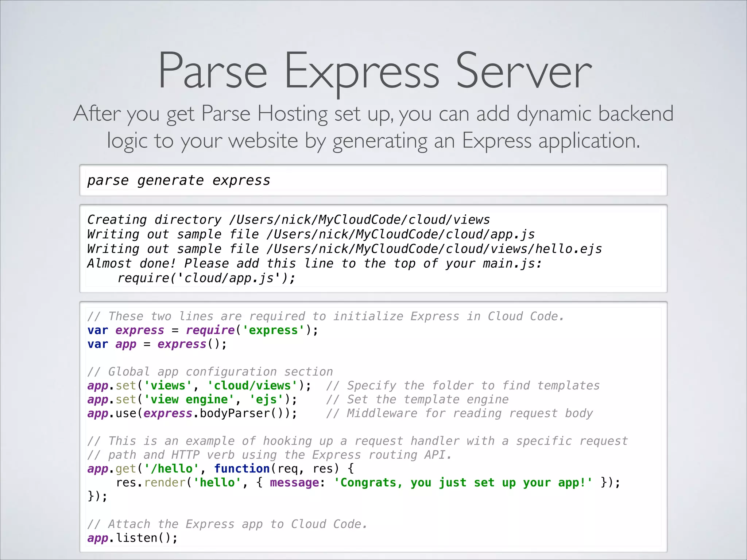Click the 'var express = require' code line
747x560 pixels.
coord(203,330)
